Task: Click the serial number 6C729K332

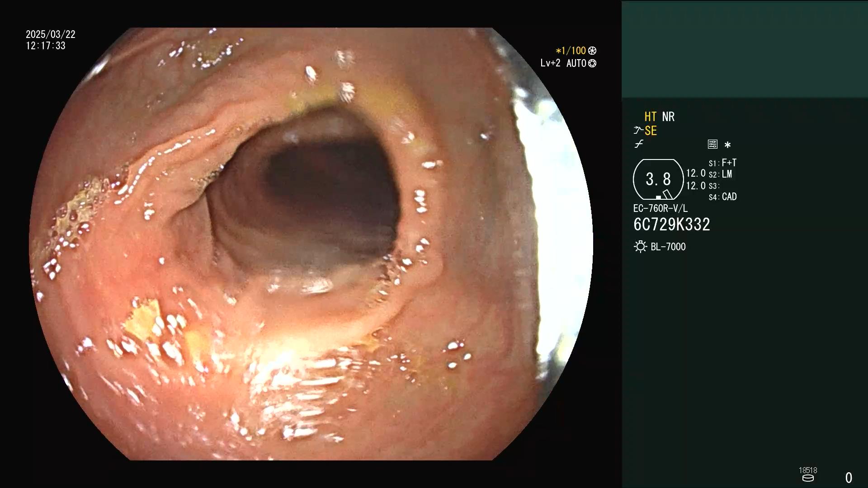Action: [x=672, y=225]
